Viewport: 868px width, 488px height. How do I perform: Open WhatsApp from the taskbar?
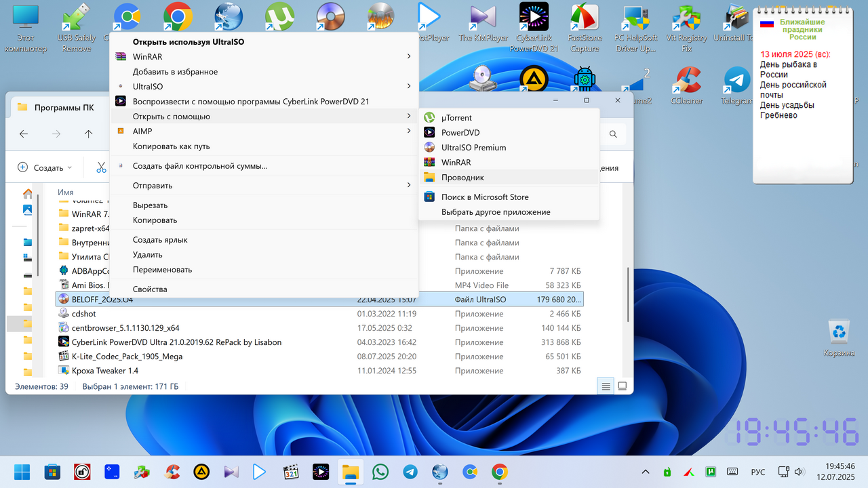(x=380, y=472)
